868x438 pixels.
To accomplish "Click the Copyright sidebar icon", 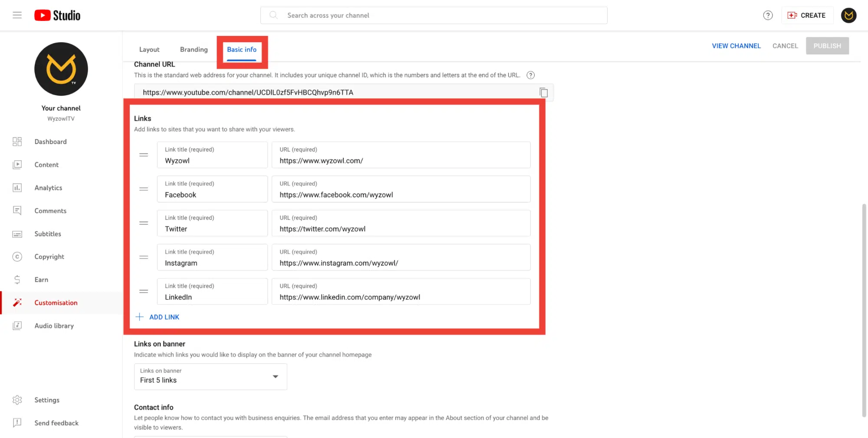I will pos(17,257).
